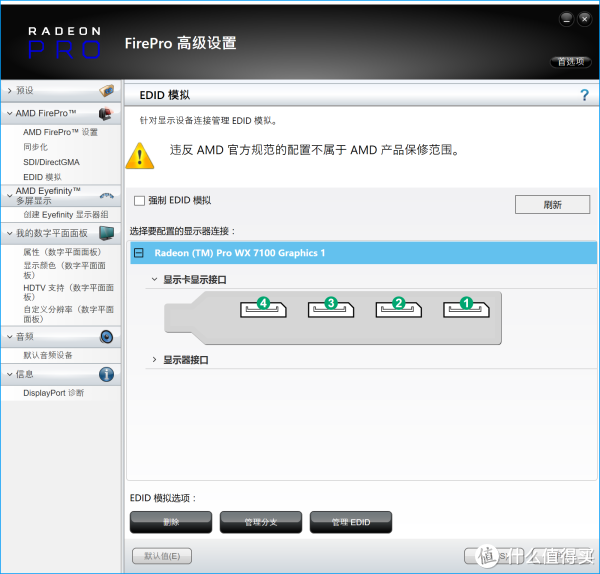Click the AMD Eyefinity multi-display icon
The width and height of the screenshot is (600, 574).
coord(106,196)
